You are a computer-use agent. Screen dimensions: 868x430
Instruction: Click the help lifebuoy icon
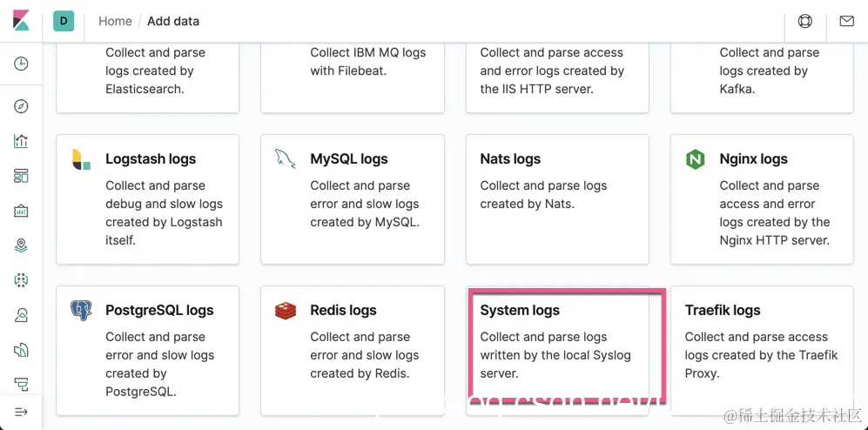coord(805,21)
